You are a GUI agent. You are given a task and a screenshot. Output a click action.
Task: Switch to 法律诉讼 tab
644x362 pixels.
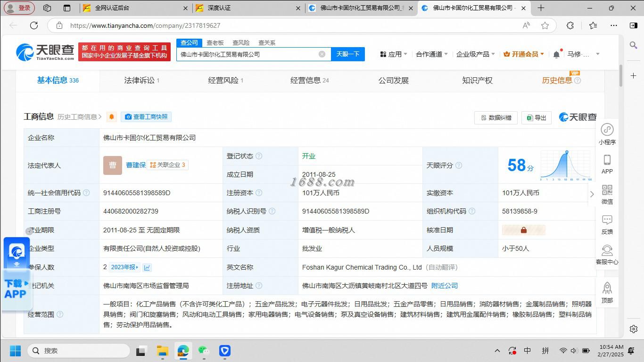(x=141, y=80)
